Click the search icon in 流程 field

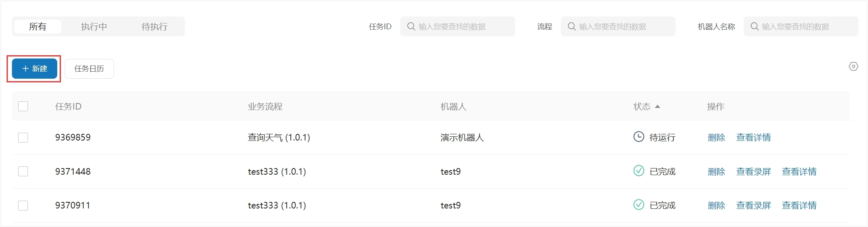pos(572,26)
